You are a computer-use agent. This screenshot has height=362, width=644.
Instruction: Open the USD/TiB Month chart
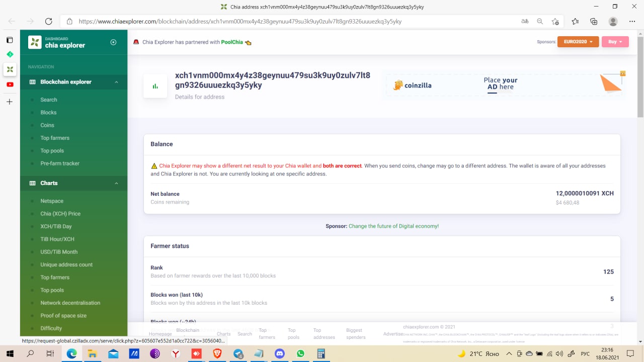click(x=59, y=252)
